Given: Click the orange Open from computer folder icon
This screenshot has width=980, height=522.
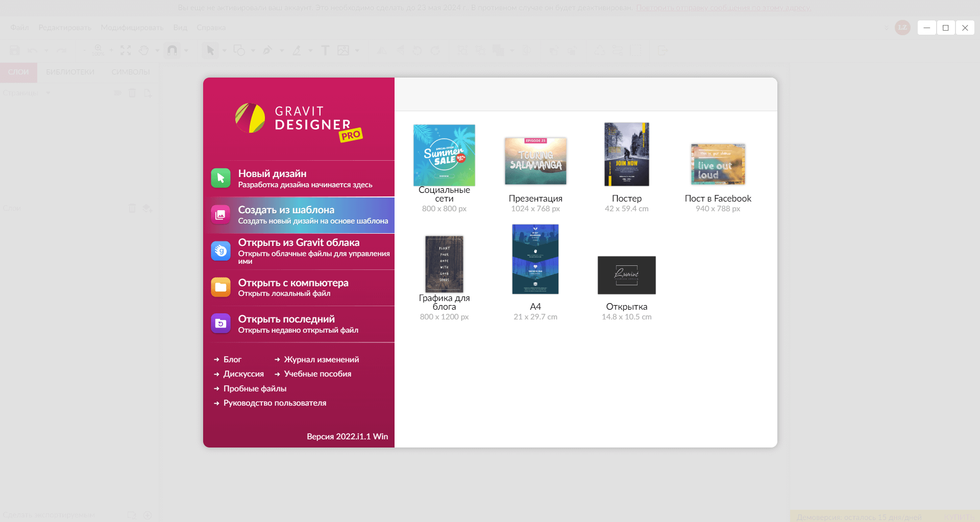Looking at the screenshot, I should pos(220,287).
